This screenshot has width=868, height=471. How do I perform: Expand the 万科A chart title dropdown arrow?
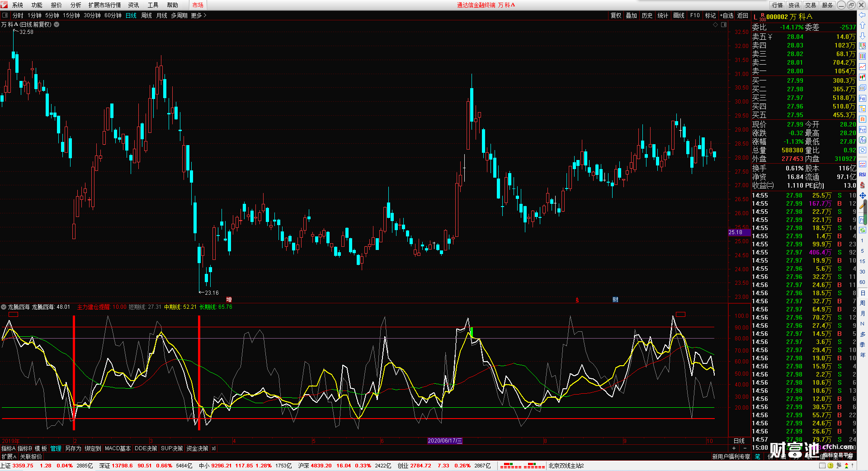coord(57,24)
